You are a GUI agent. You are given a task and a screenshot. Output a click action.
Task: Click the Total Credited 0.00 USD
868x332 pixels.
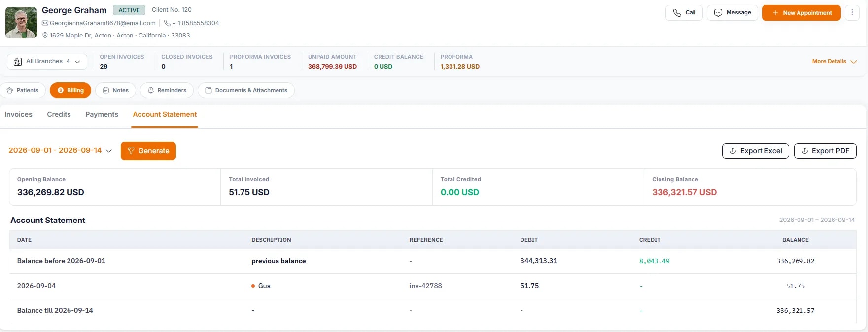pyautogui.click(x=460, y=192)
